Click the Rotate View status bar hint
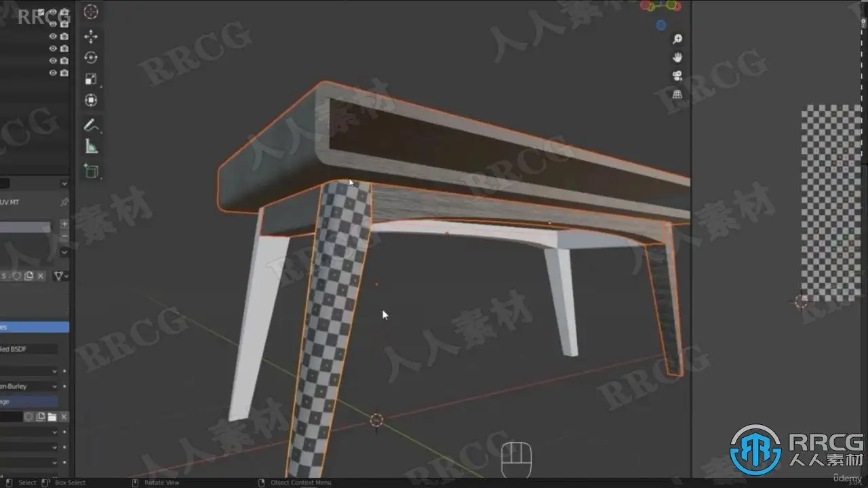Screen dimensions: 868x488 click(x=161, y=483)
